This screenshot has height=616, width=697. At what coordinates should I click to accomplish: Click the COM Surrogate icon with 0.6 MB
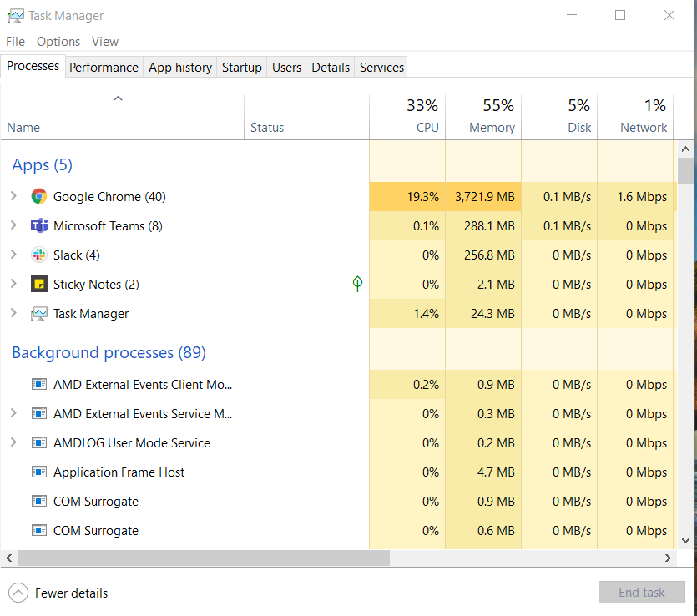(39, 531)
